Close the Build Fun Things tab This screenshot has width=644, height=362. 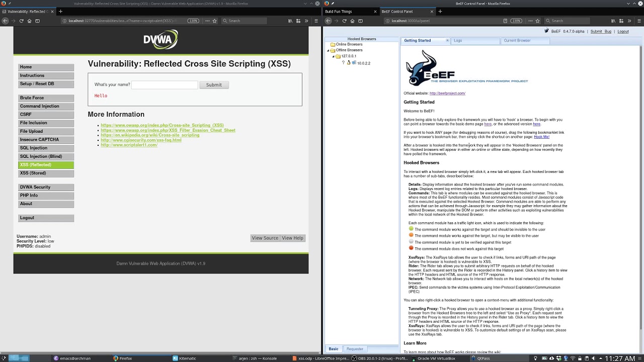coord(375,11)
